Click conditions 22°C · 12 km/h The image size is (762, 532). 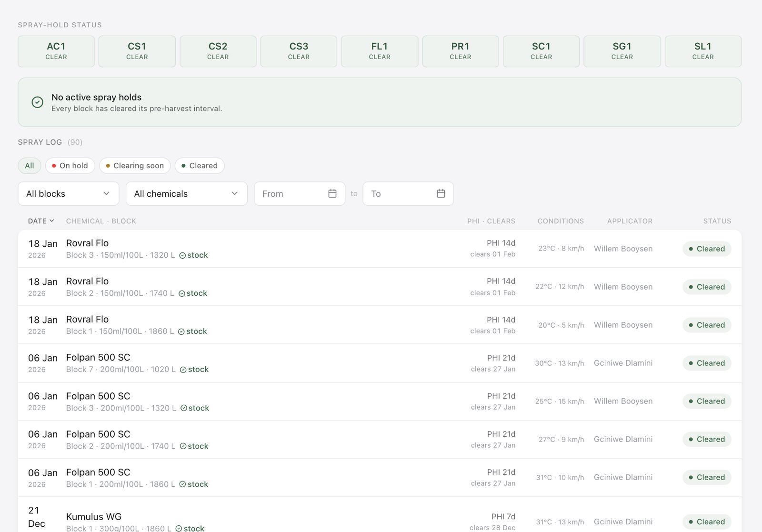coord(560,287)
